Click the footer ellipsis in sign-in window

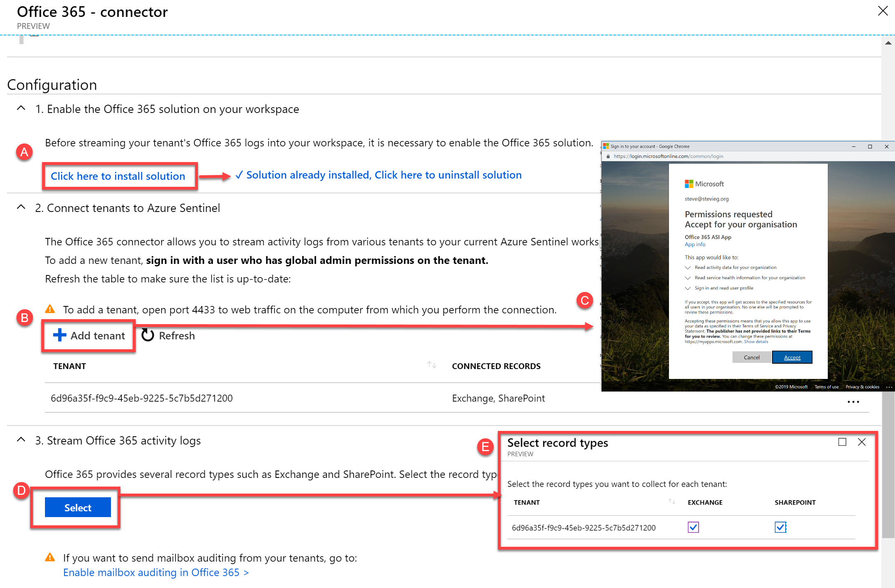[x=889, y=387]
